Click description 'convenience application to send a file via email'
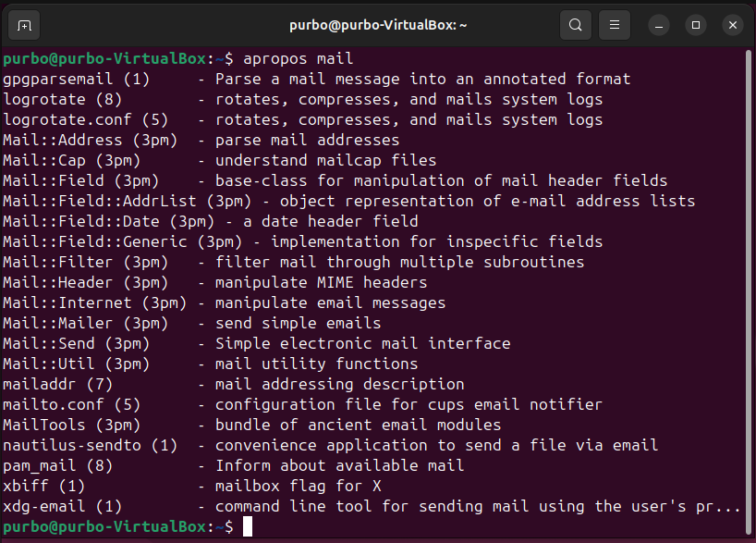Image resolution: width=756 pixels, height=543 pixels. tap(436, 445)
